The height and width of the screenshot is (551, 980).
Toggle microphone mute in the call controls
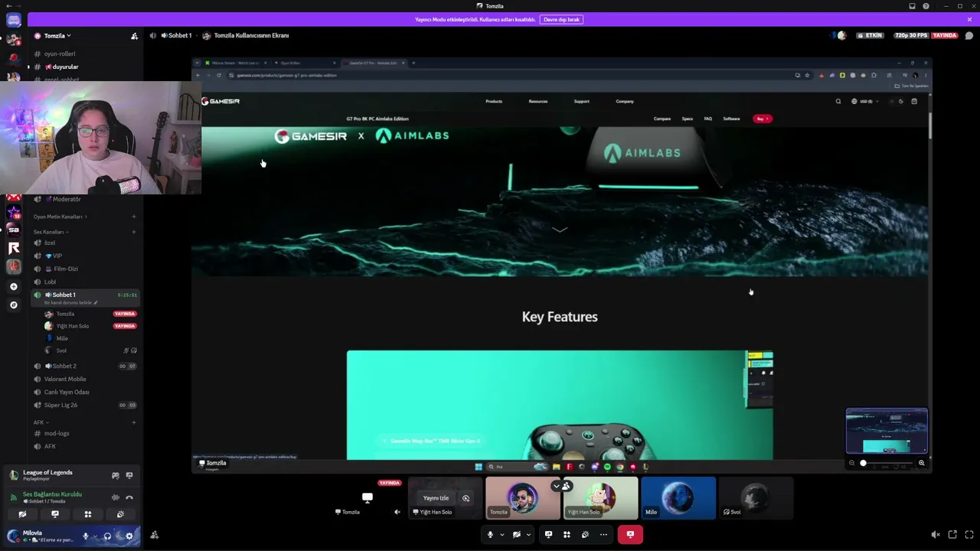click(490, 534)
